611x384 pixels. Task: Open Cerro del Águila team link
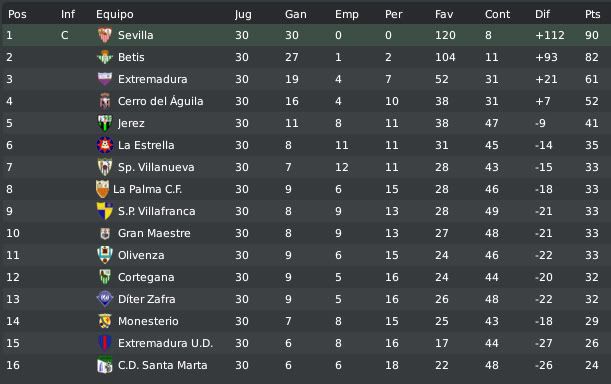(x=161, y=101)
